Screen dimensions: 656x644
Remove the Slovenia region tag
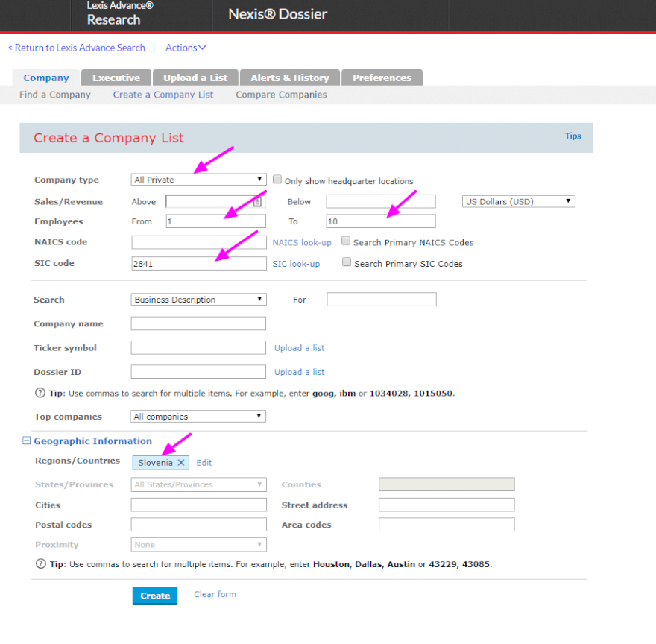[x=180, y=463]
